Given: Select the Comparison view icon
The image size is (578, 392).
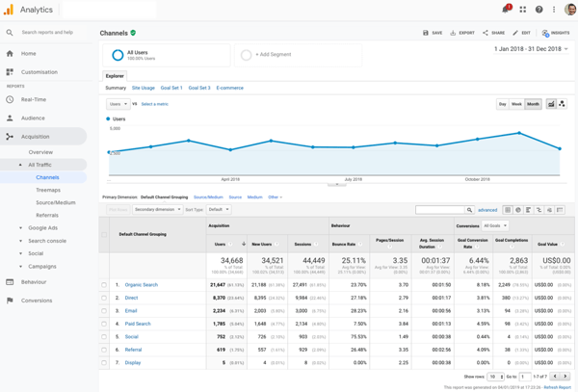Looking at the screenshot, I should click(x=539, y=210).
